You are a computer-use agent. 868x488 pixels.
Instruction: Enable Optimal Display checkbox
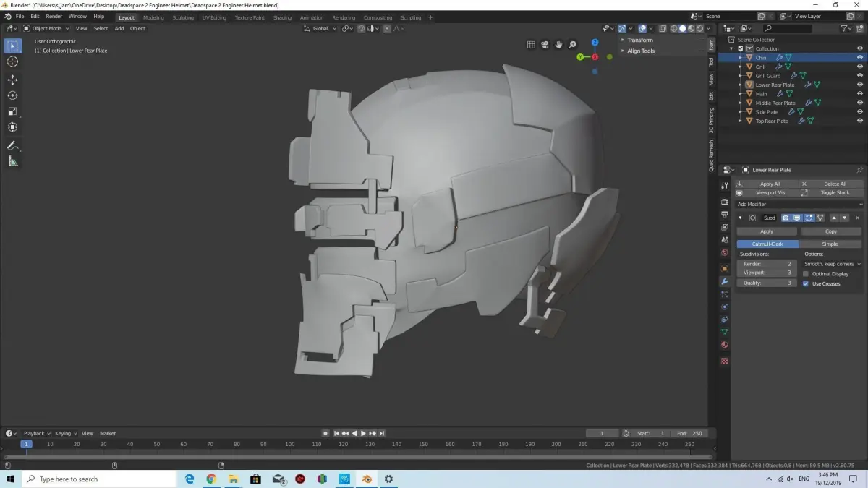pos(806,274)
